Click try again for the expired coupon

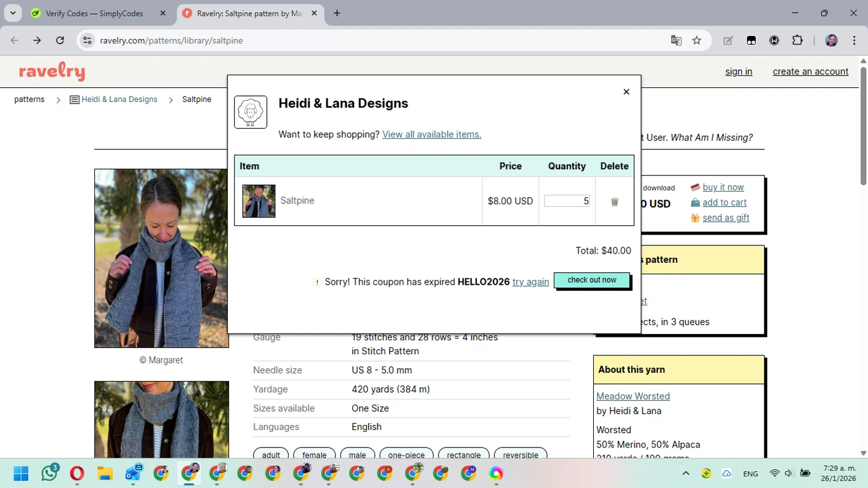(531, 282)
